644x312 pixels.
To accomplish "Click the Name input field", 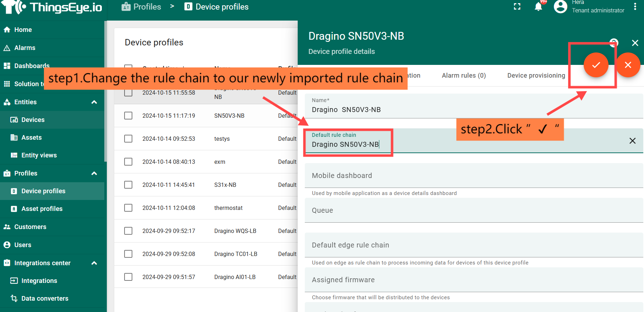I will pyautogui.click(x=474, y=110).
